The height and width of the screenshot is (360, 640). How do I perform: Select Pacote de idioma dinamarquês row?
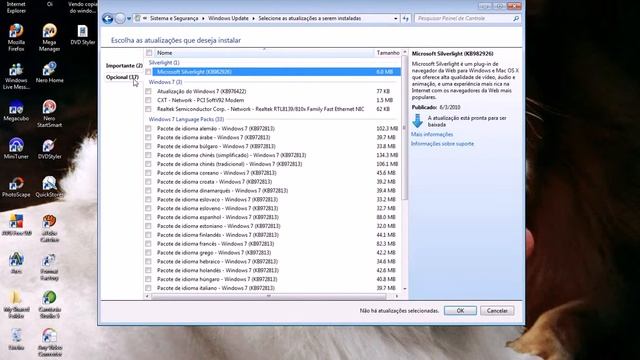pyautogui.click(x=272, y=191)
